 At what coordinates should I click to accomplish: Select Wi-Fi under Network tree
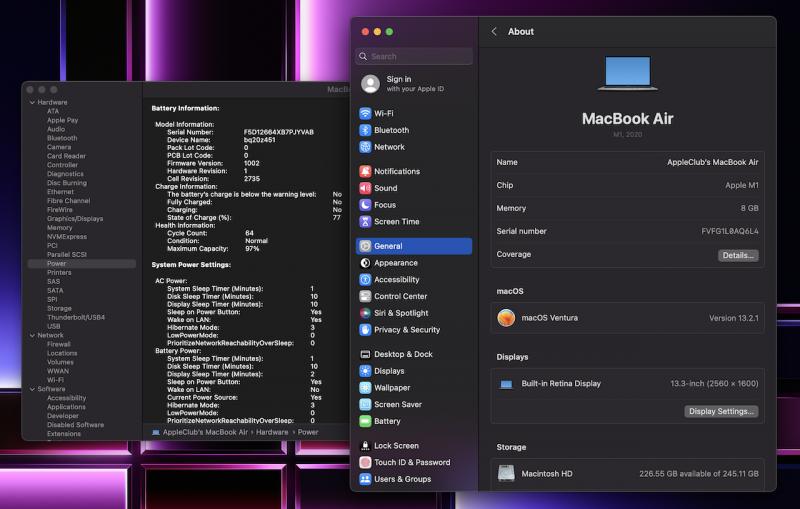(x=55, y=380)
